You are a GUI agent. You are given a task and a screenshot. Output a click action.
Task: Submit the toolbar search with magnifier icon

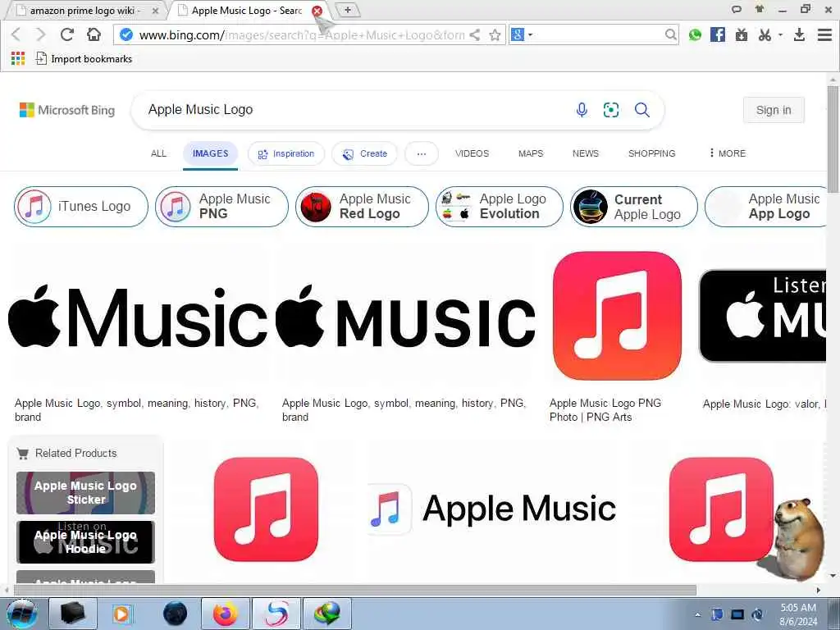coord(670,34)
